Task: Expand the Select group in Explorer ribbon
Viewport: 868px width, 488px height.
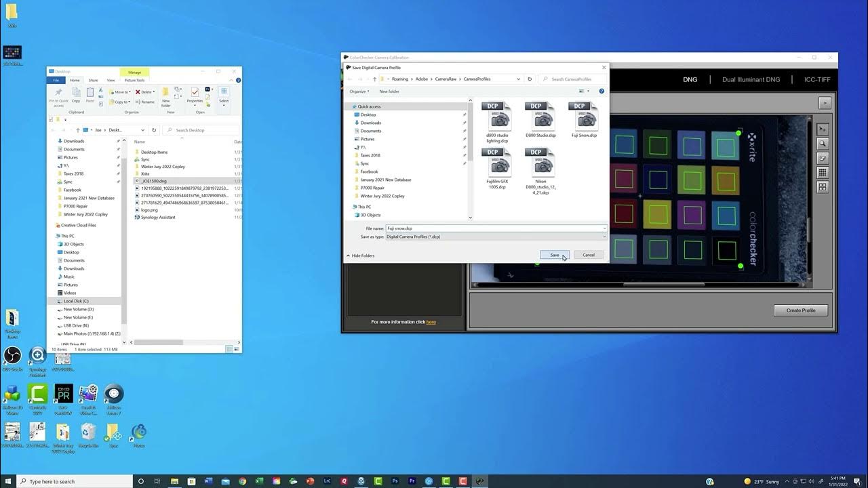Action: tap(224, 97)
